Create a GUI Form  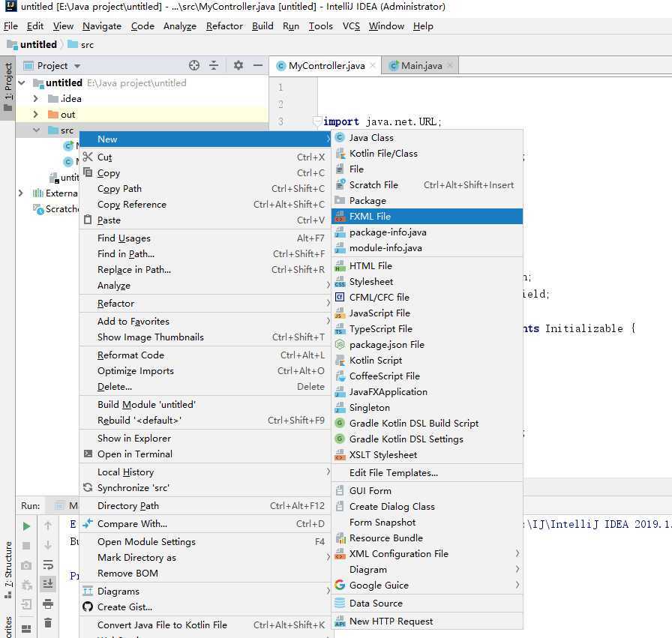pyautogui.click(x=427, y=490)
